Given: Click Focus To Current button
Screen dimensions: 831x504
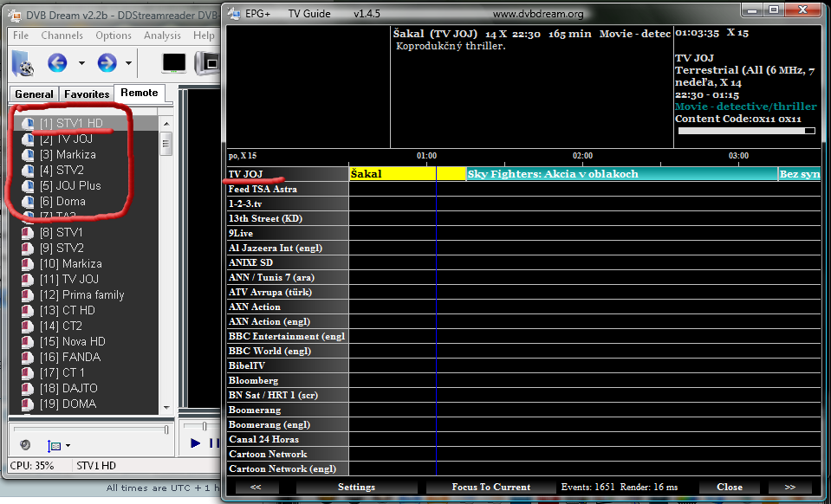Looking at the screenshot, I should coord(490,487).
